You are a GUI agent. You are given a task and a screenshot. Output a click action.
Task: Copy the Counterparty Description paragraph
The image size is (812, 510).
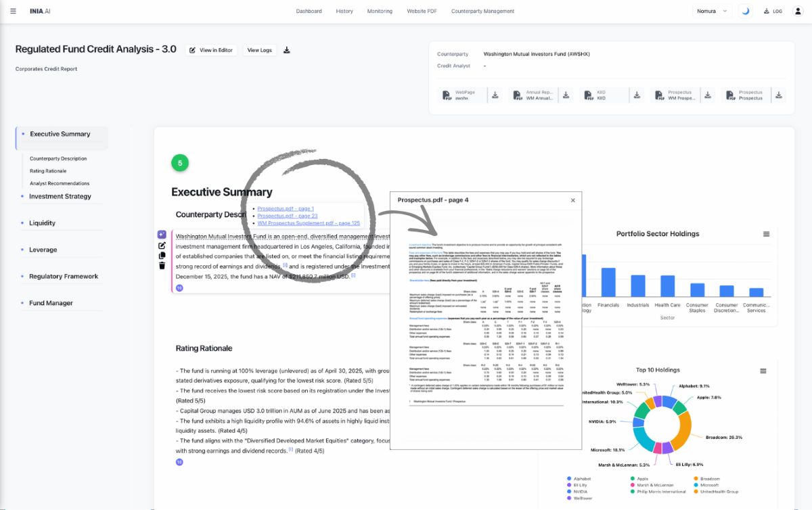tap(162, 255)
